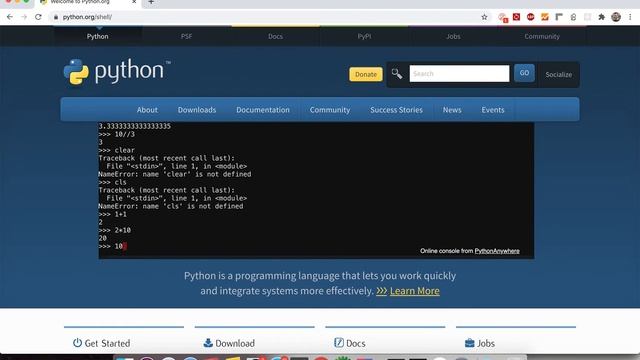Open the user profile avatar
The width and height of the screenshot is (640, 360).
[616, 17]
